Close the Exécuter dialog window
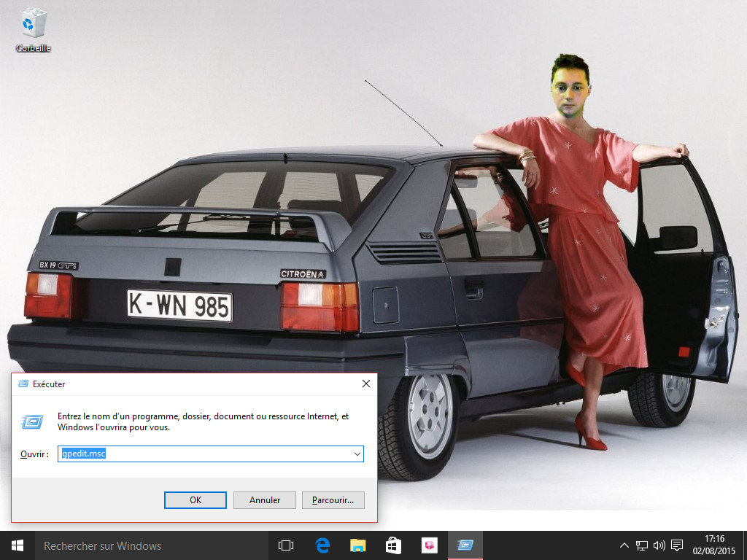The height and width of the screenshot is (560, 747). [366, 384]
